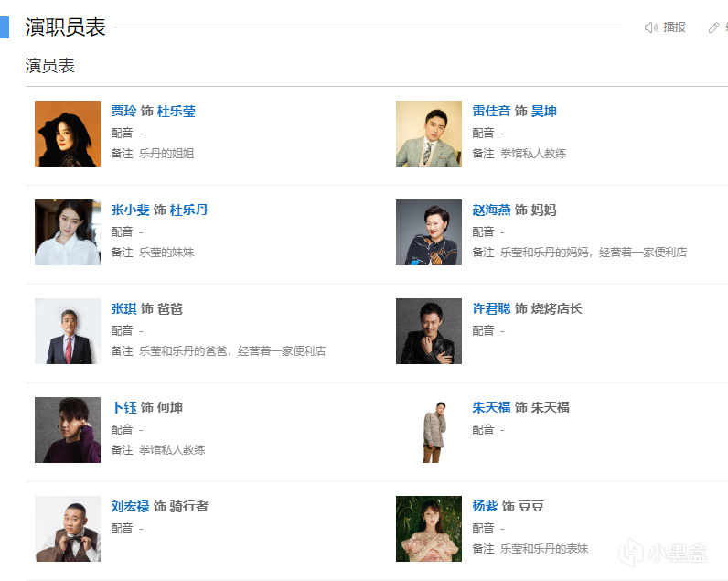Open 赵海燕's photo thumbnail
The image size is (728, 581).
[x=429, y=232]
